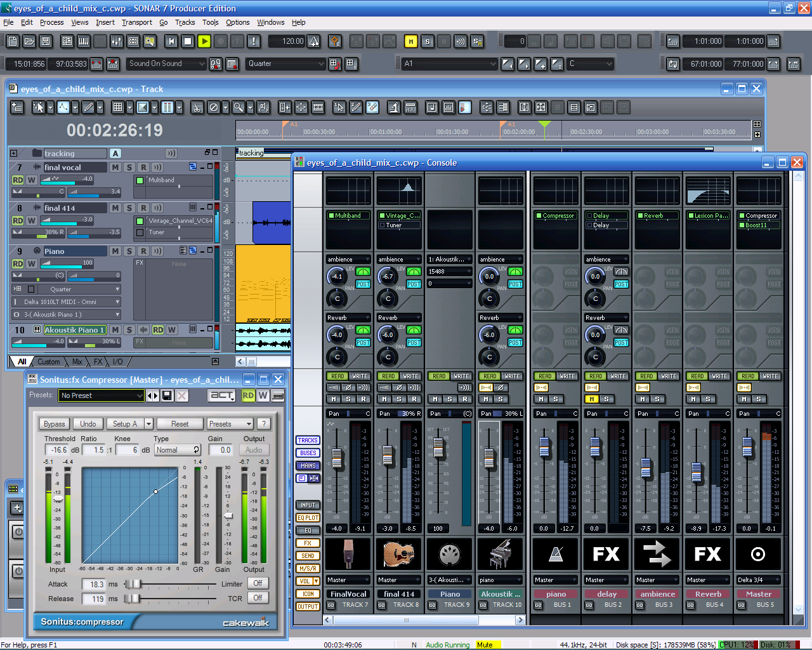812x650 pixels.
Task: Activate the Zoom magnifier tool
Action: click(x=238, y=107)
